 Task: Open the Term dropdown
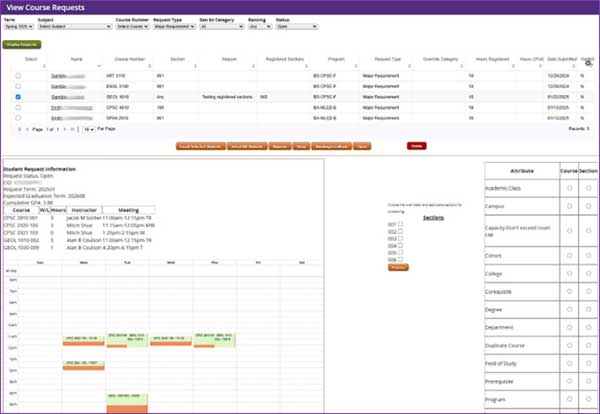19,26
